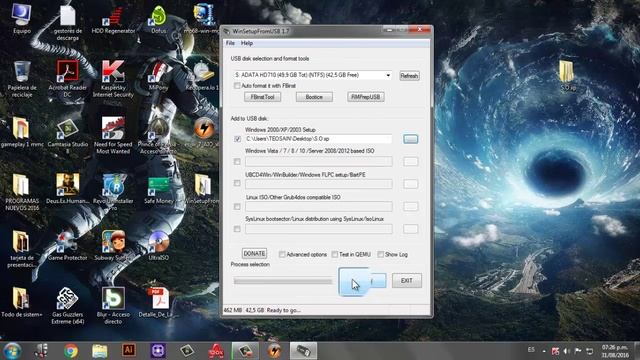Launch Subway Surfers shortcut

113,246
